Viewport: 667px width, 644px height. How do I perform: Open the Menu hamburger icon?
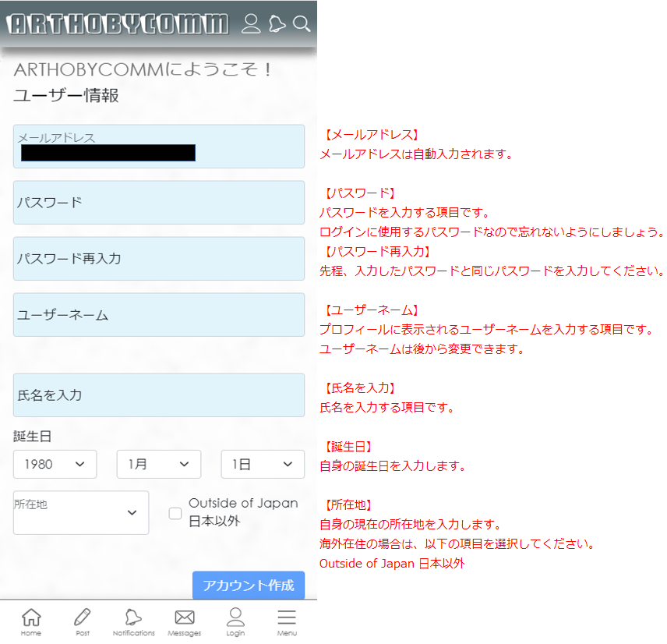pos(287,622)
